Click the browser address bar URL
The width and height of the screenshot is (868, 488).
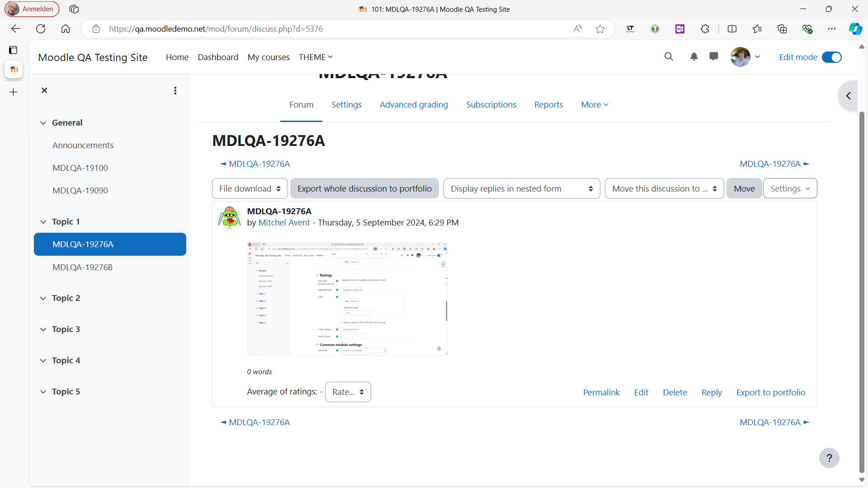pyautogui.click(x=216, y=29)
